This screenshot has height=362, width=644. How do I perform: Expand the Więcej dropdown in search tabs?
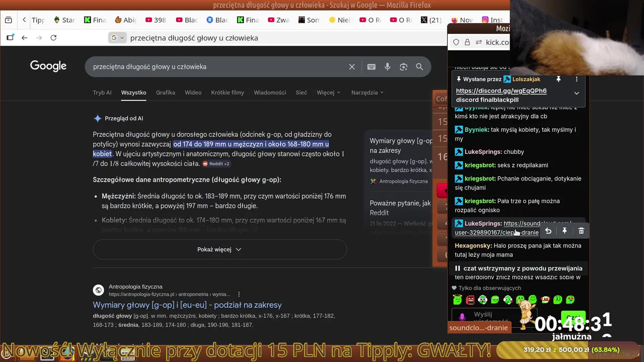point(329,93)
